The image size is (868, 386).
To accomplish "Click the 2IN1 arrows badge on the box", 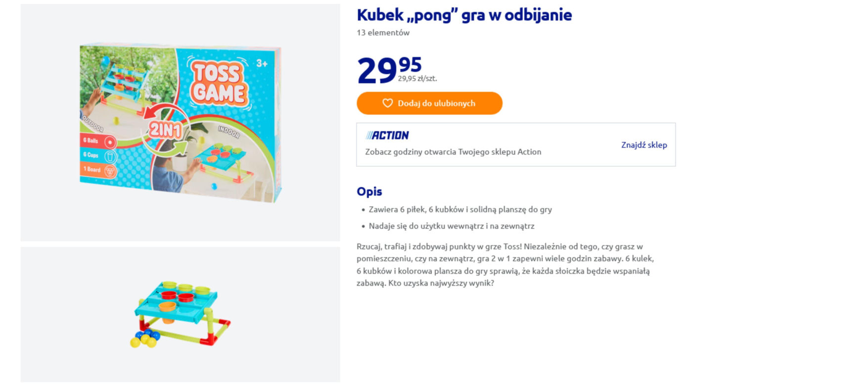I will pos(166,130).
